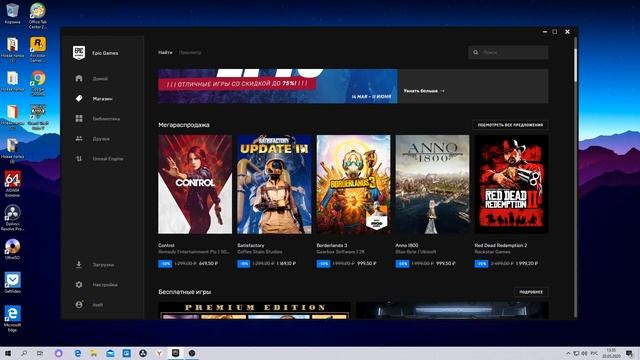
Task: Open the Friends icon in sidebar
Action: click(x=79, y=138)
